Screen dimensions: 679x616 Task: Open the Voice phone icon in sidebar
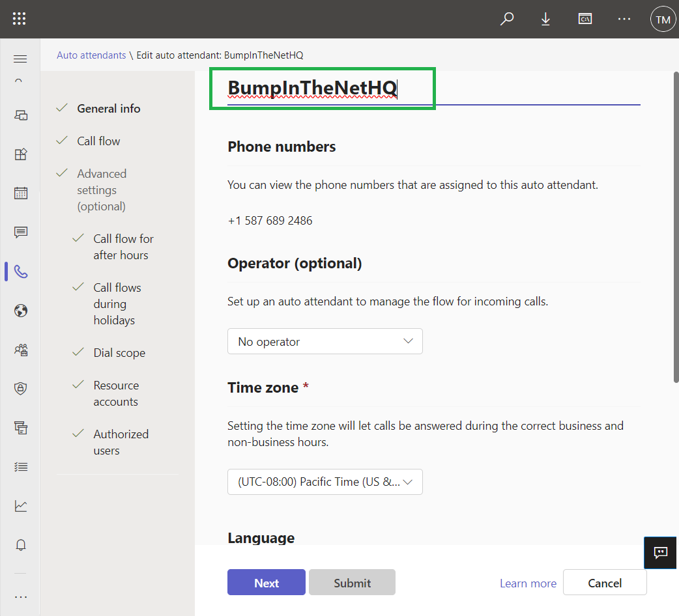pos(21,272)
